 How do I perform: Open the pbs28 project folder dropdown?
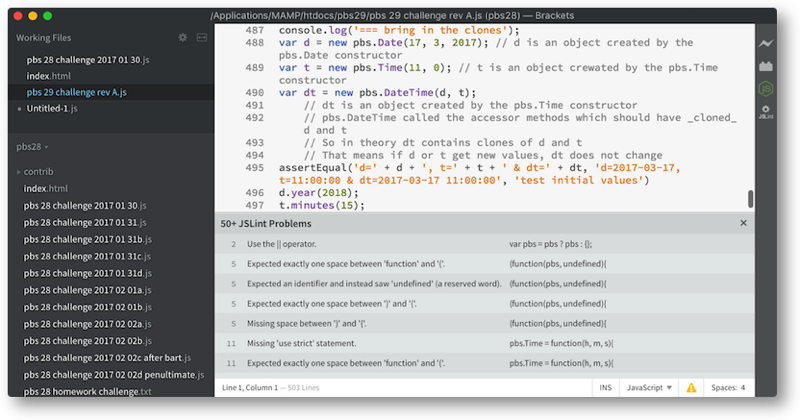33,146
